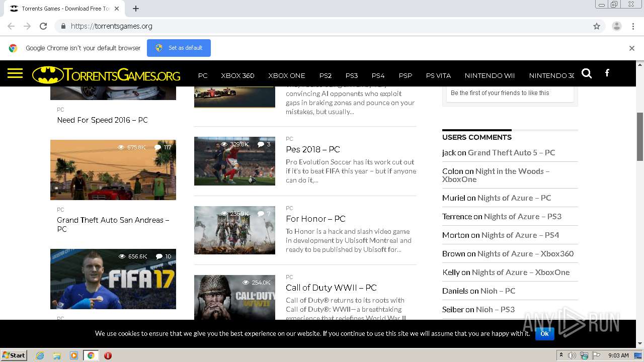Open a new browser tab
The height and width of the screenshot is (362, 644).
click(x=136, y=9)
